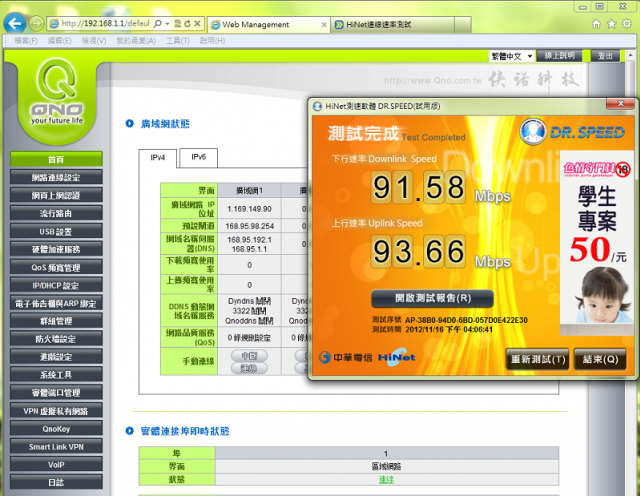This screenshot has width=640, height=496.
Task: Open the 我的最愛(A) menu
Action: pyautogui.click(x=136, y=41)
